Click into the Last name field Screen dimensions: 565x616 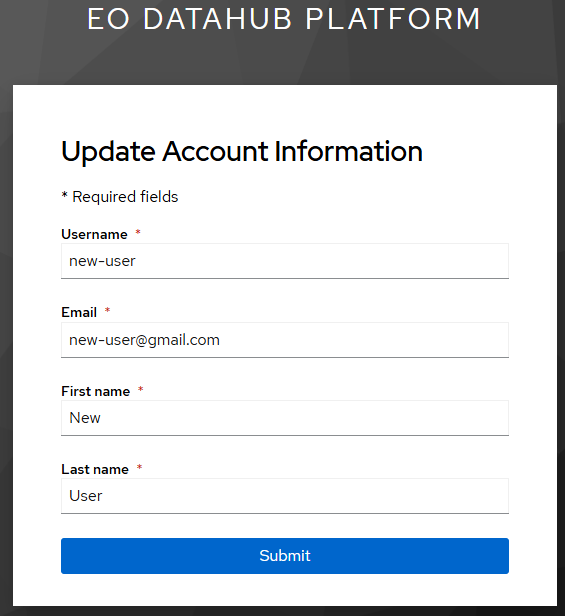point(285,496)
